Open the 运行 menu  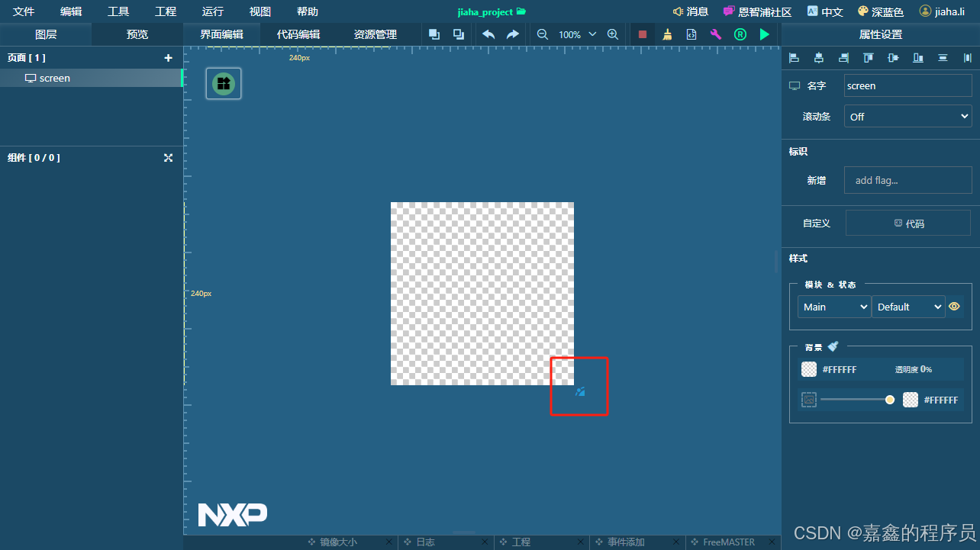(213, 11)
